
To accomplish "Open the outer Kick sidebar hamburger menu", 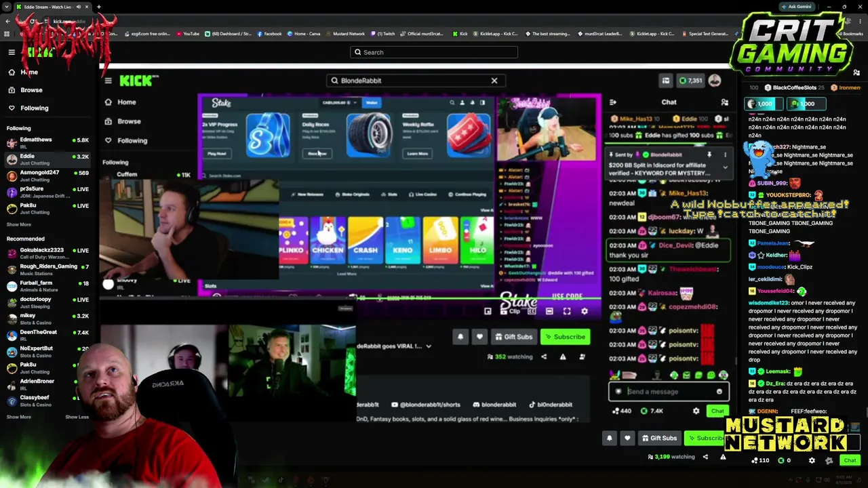I will 12,52.
